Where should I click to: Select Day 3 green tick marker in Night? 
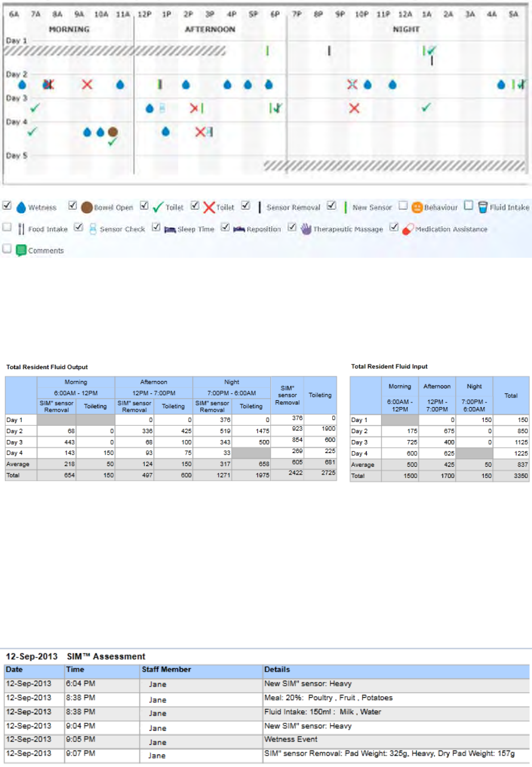point(426,107)
